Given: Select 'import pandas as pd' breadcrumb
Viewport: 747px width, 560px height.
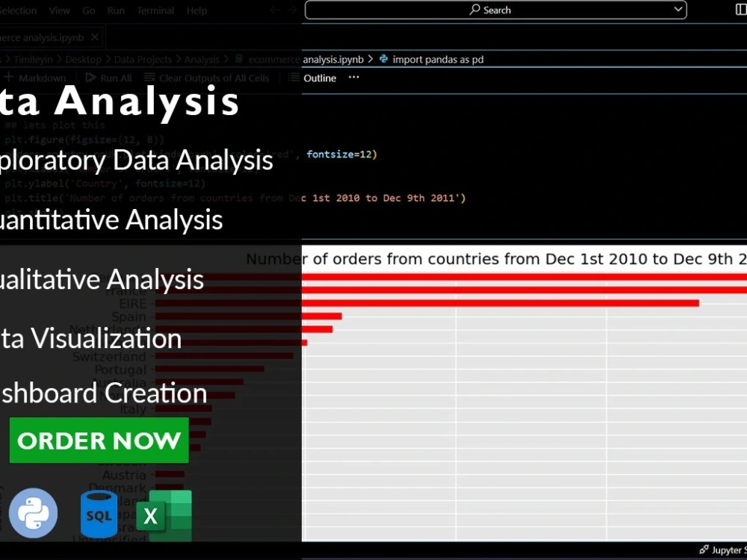Looking at the screenshot, I should click(438, 60).
